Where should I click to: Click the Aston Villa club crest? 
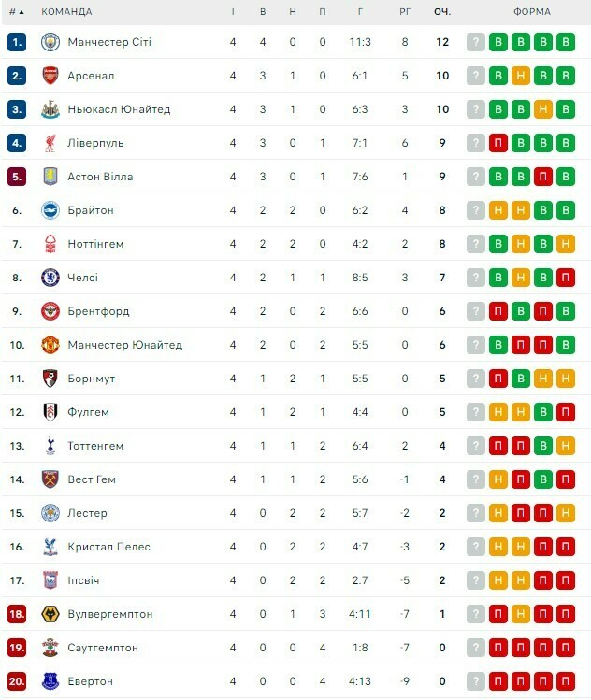pyautogui.click(x=50, y=177)
